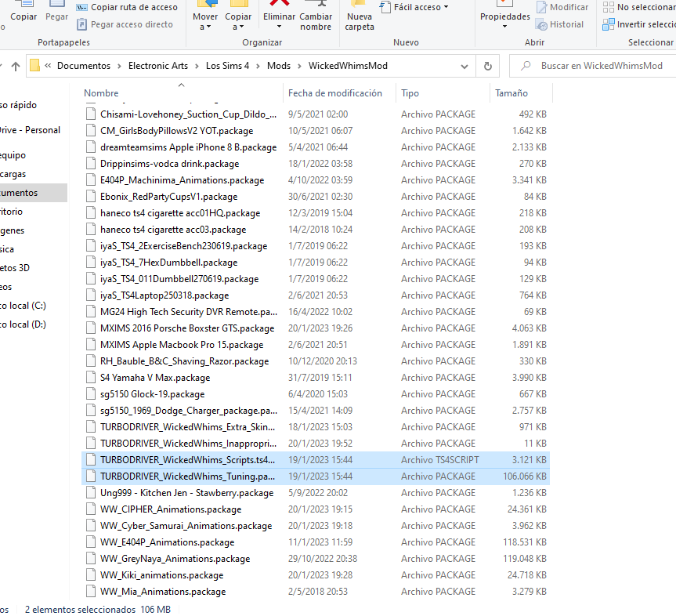
Task: Click file icon of MG24 High Tech Security DVR
Action: (x=91, y=312)
